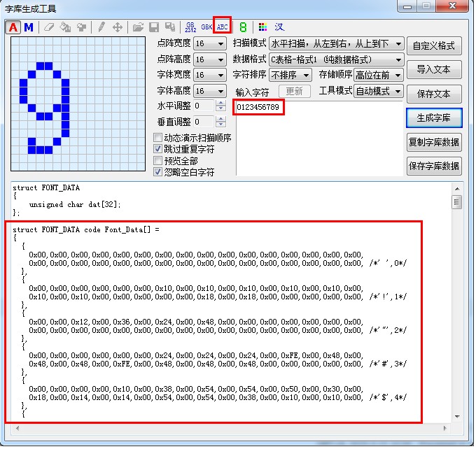Click the clear-fill bucket icon beside the paint bucket
This screenshot has height=449, width=476.
pos(81,27)
